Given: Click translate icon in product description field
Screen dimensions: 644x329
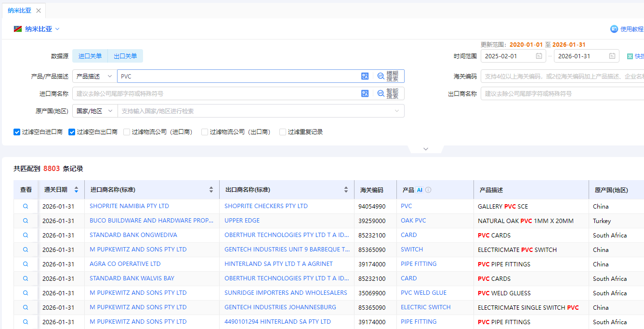Looking at the screenshot, I should point(365,76).
